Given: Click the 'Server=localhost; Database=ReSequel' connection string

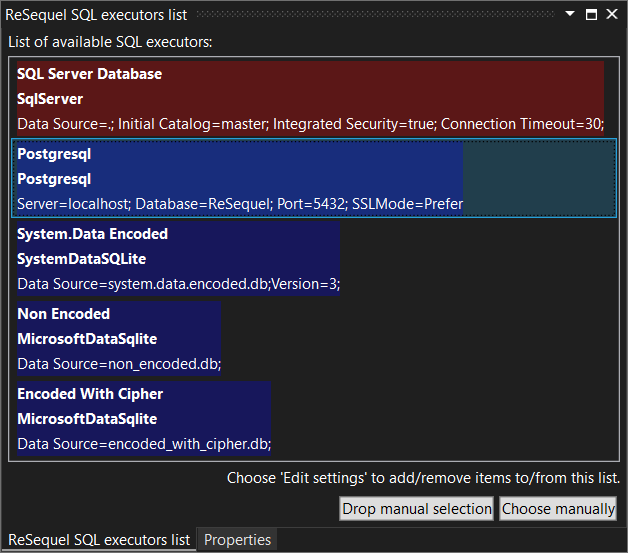Looking at the screenshot, I should pos(240,204).
